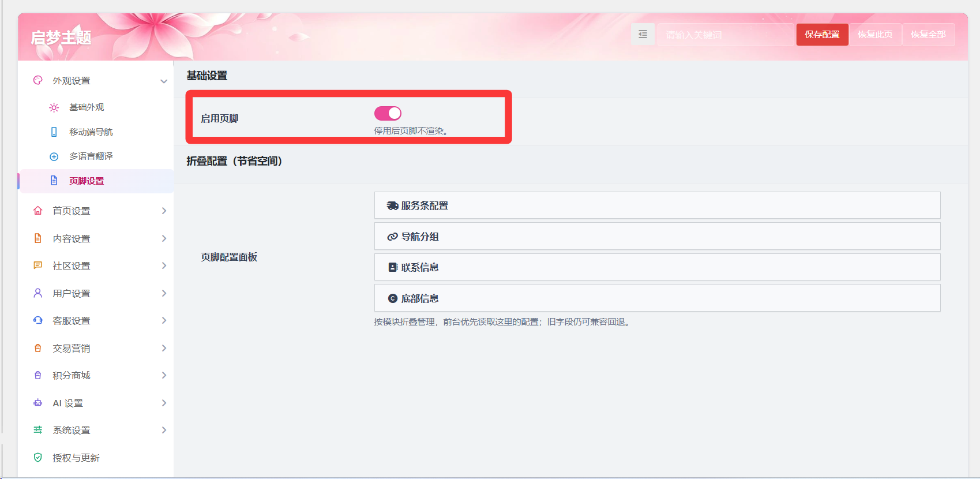Click the shield icon for 授权与更新
980x479 pixels.
click(x=38, y=458)
